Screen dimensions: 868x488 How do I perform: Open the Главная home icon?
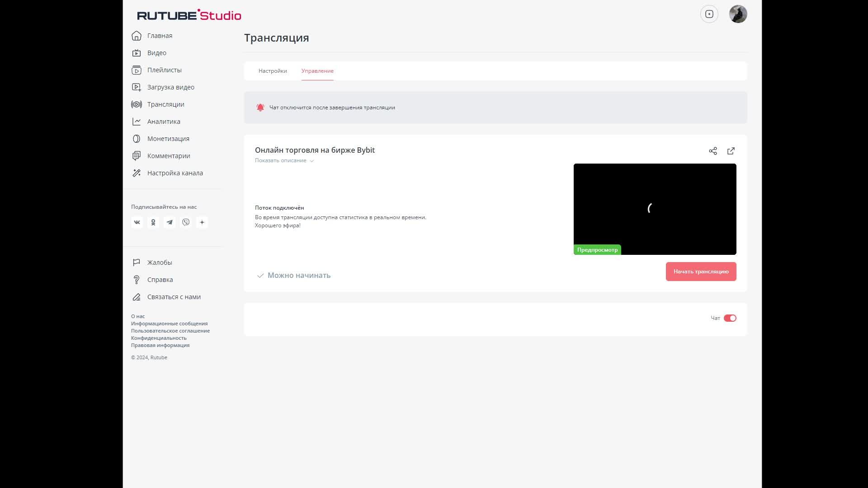point(137,36)
